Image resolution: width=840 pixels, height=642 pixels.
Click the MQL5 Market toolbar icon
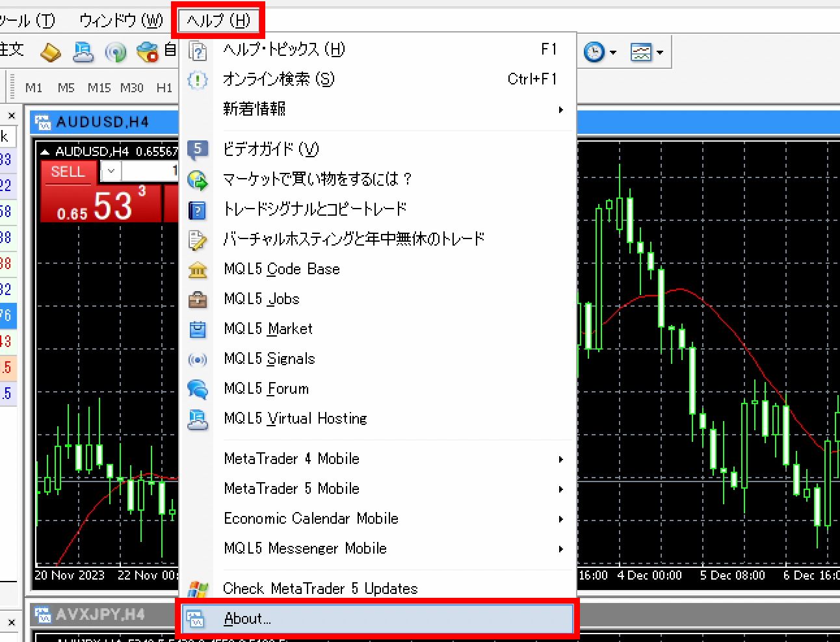(x=197, y=329)
